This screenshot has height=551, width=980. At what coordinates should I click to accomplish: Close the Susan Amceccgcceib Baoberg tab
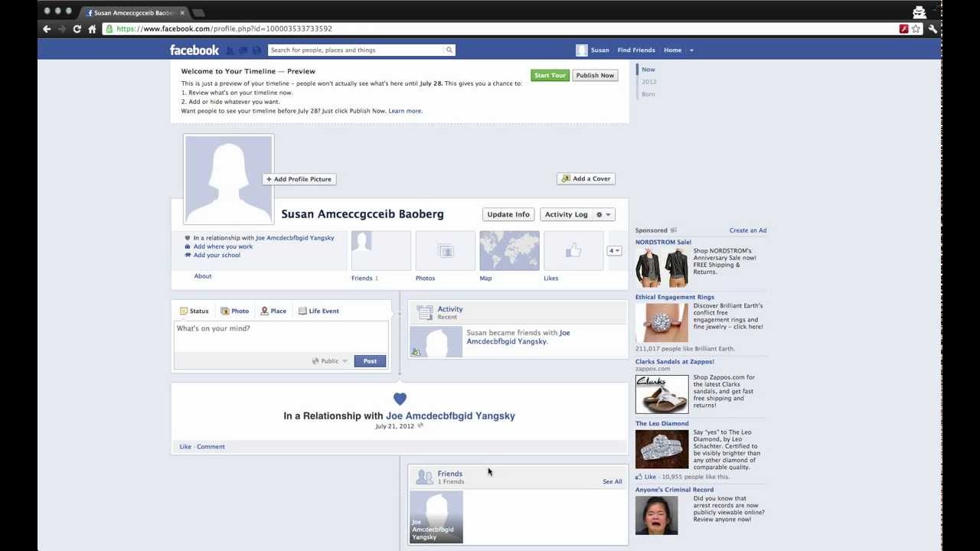[x=181, y=13]
